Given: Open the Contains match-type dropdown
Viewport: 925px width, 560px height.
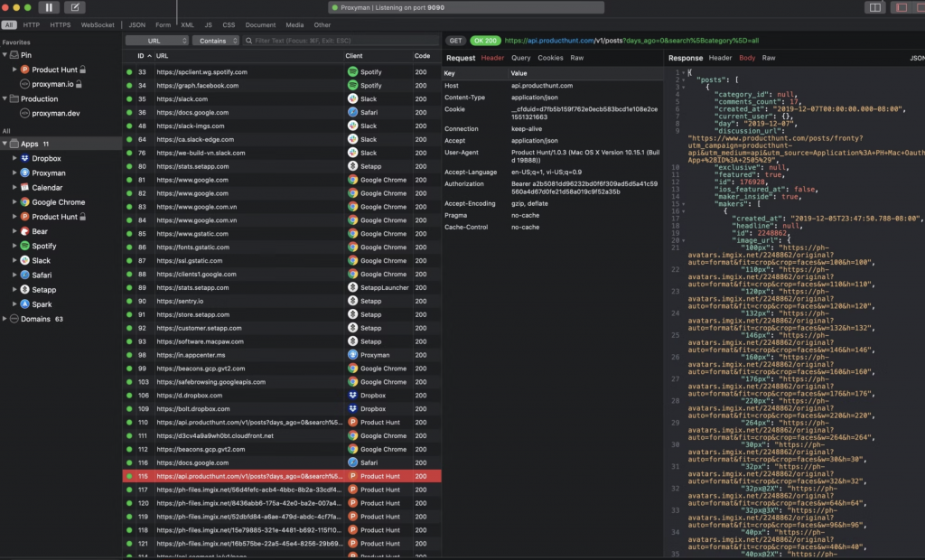Looking at the screenshot, I should tap(216, 41).
